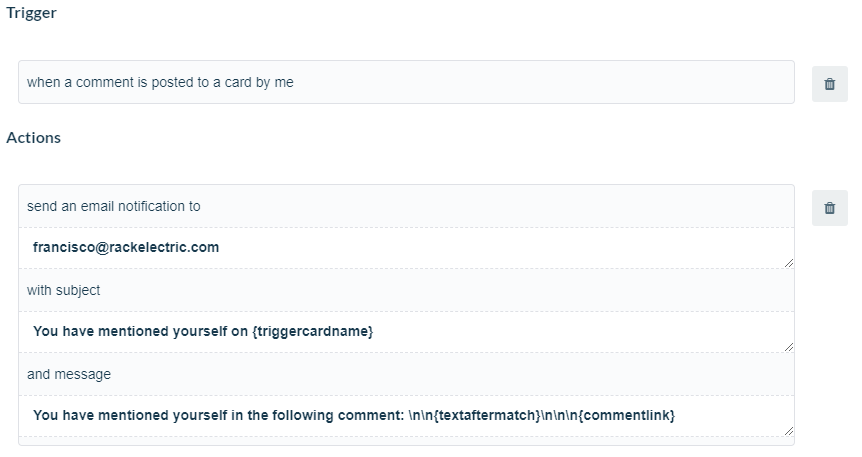Click the {commentlink} variable in the message
This screenshot has height=457, width=862.
629,415
